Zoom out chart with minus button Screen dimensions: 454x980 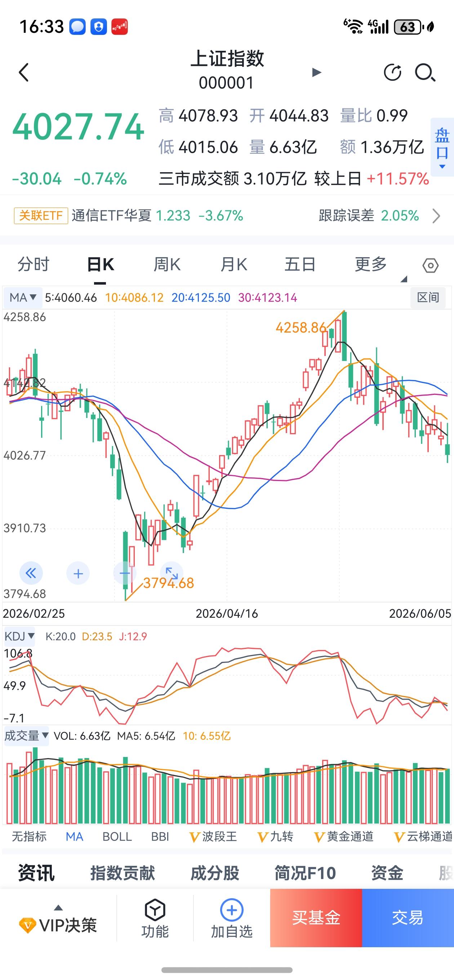coord(125,573)
